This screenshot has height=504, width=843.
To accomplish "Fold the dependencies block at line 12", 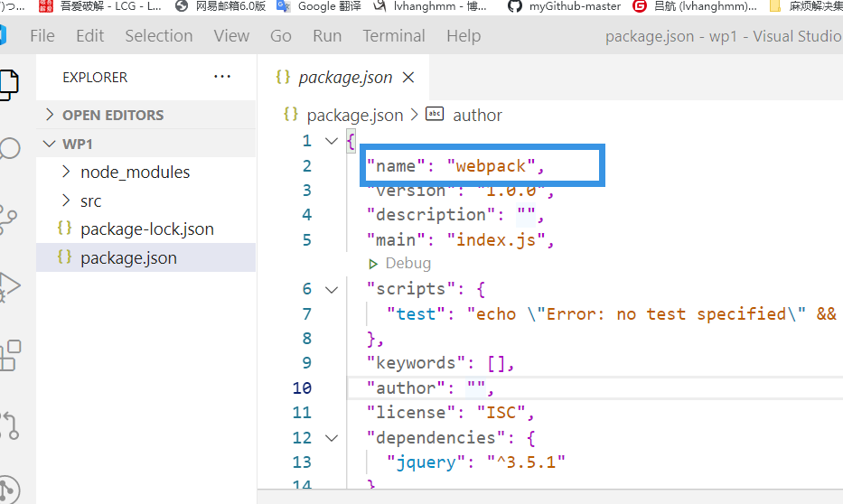I will pyautogui.click(x=332, y=438).
